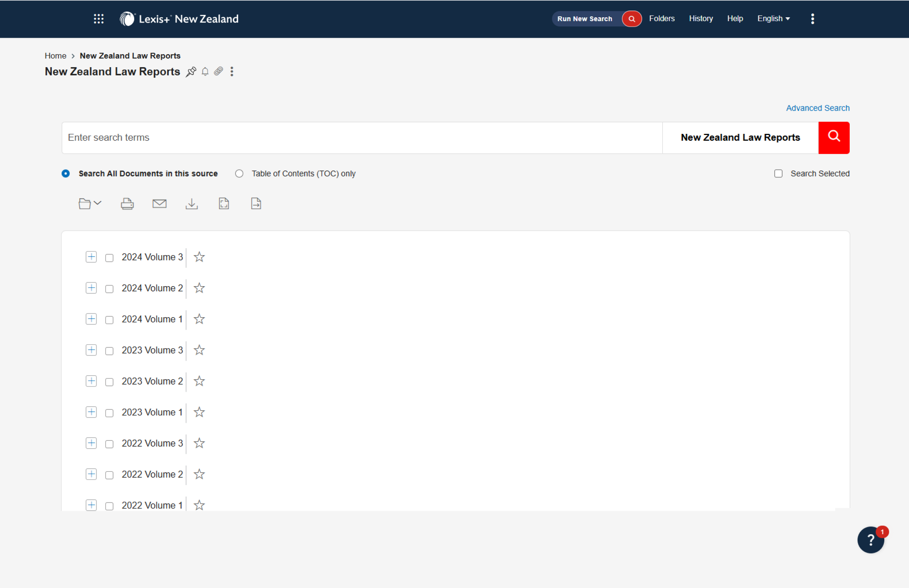Open the folder save dropdown
This screenshot has width=909, height=588.
(x=90, y=204)
